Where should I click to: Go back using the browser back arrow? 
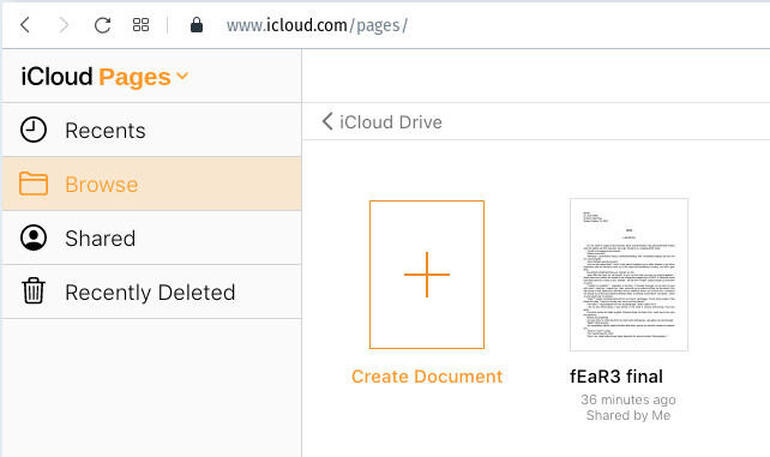[x=25, y=25]
